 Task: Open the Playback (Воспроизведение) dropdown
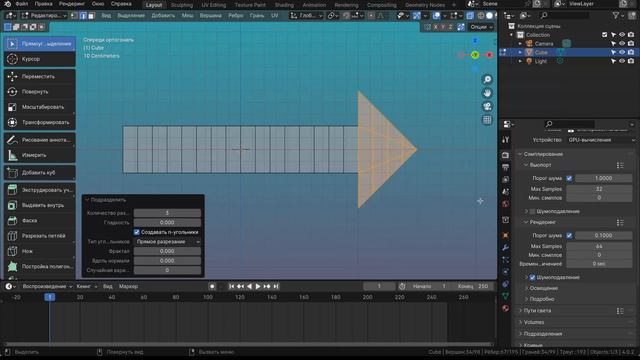tap(47, 287)
